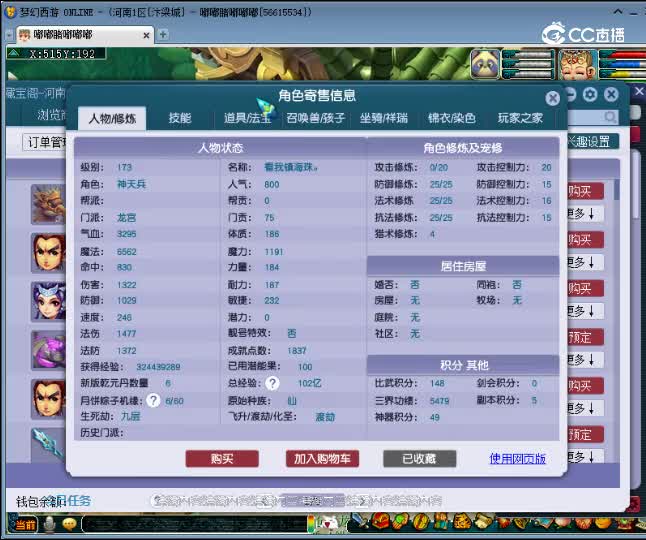
Task: Click the 三界功绩 value 5479
Action: click(x=439, y=401)
